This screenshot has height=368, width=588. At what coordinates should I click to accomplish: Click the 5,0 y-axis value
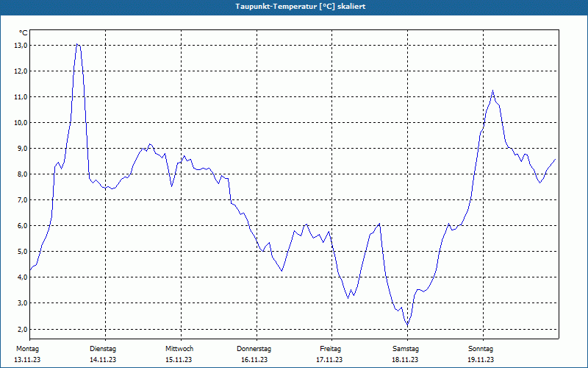(22, 251)
